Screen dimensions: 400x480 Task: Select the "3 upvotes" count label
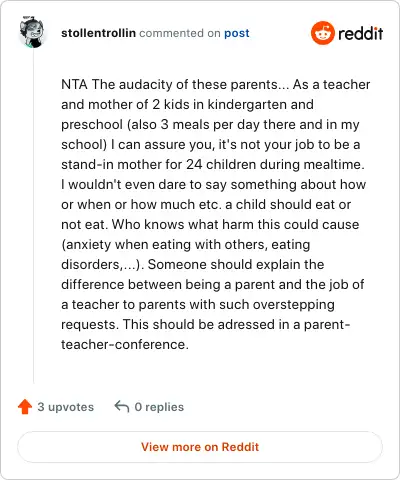coord(66,407)
